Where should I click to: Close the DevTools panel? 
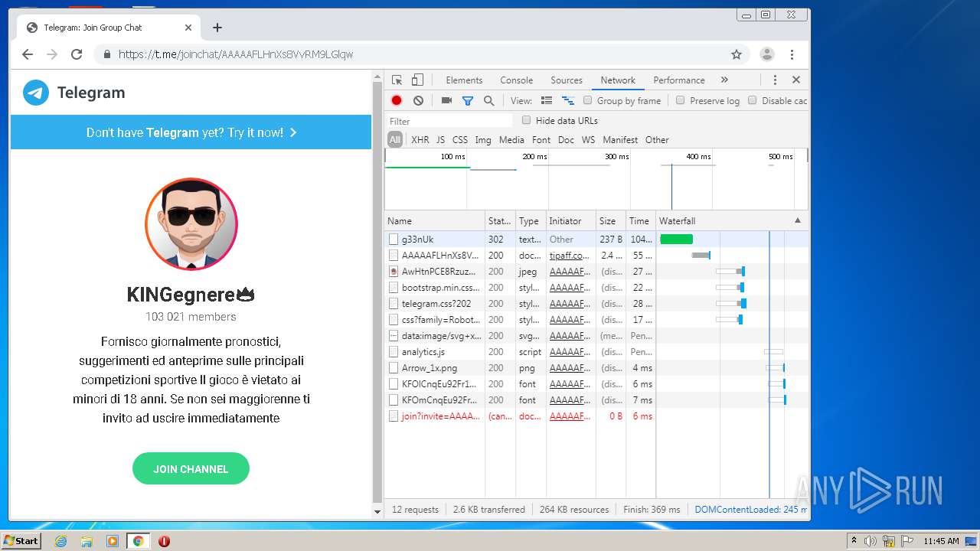tap(796, 80)
